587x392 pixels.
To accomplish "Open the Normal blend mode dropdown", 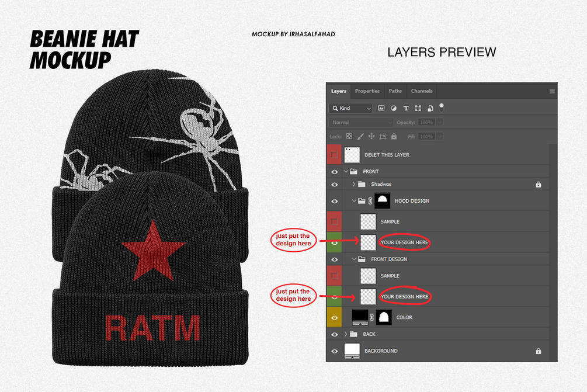I will [361, 123].
